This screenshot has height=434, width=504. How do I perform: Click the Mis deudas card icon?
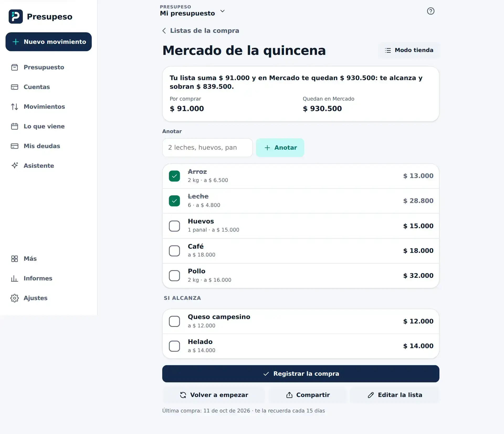click(15, 146)
